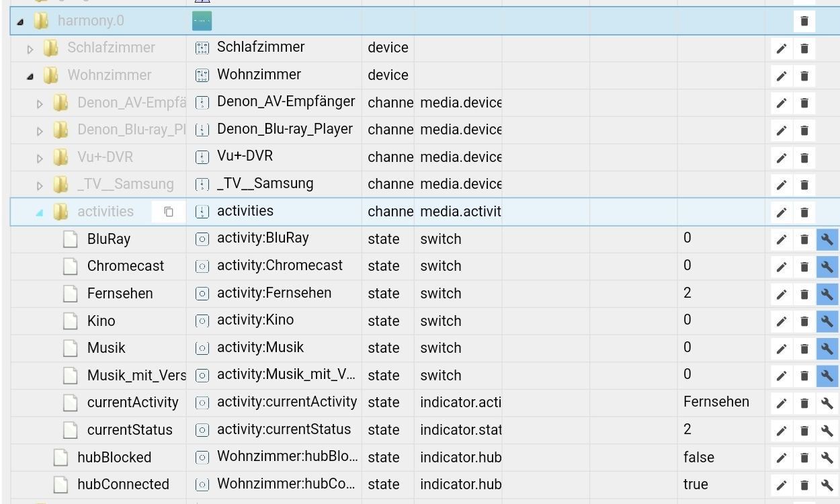Expand the Denon_AV-Empfänger channel
Viewport: 840px width, 504px height.
40,103
